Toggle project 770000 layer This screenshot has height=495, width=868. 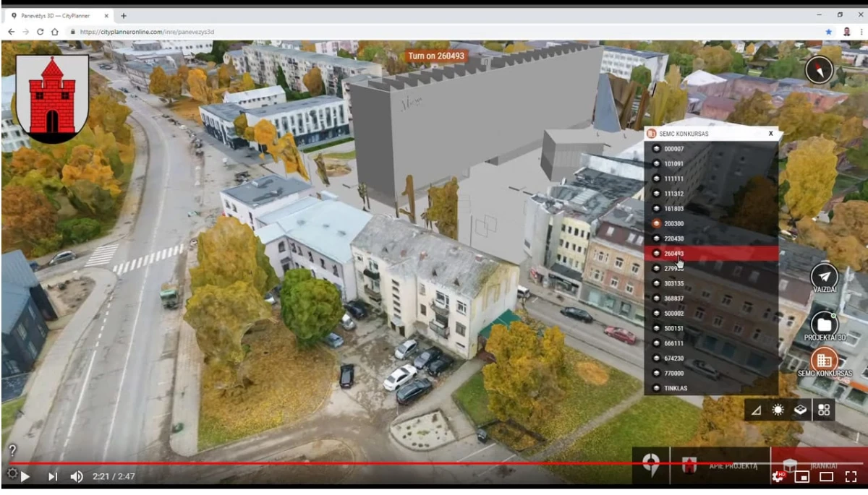(711, 373)
